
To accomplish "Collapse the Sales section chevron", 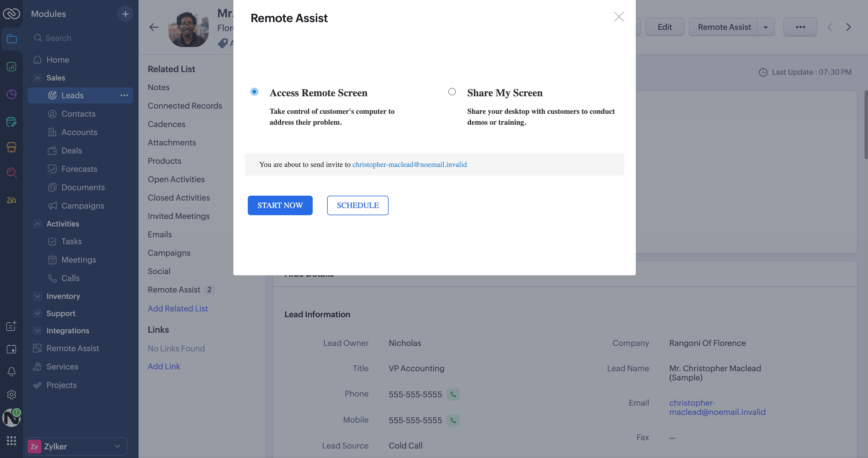I will pos(38,78).
